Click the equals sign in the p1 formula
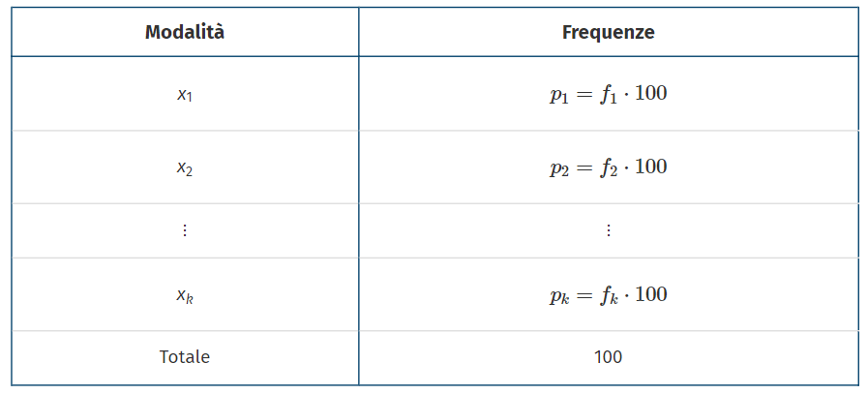 coord(584,95)
